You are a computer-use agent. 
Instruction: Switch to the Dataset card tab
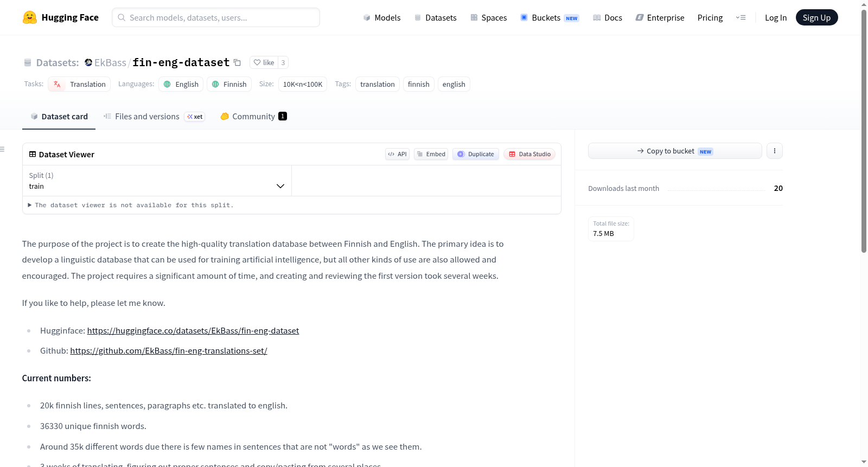(59, 116)
